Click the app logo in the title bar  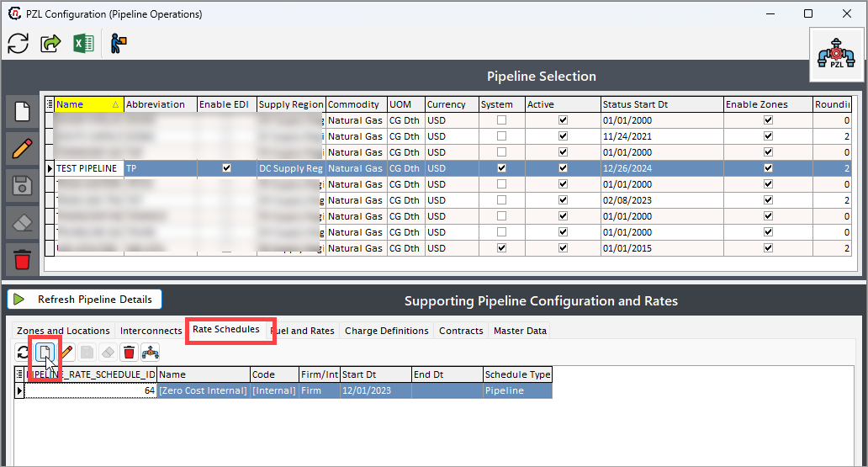pos(14,13)
